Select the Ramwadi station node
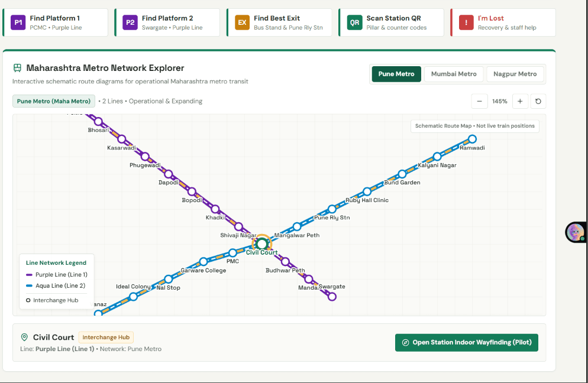The width and height of the screenshot is (588, 383). 472,139
